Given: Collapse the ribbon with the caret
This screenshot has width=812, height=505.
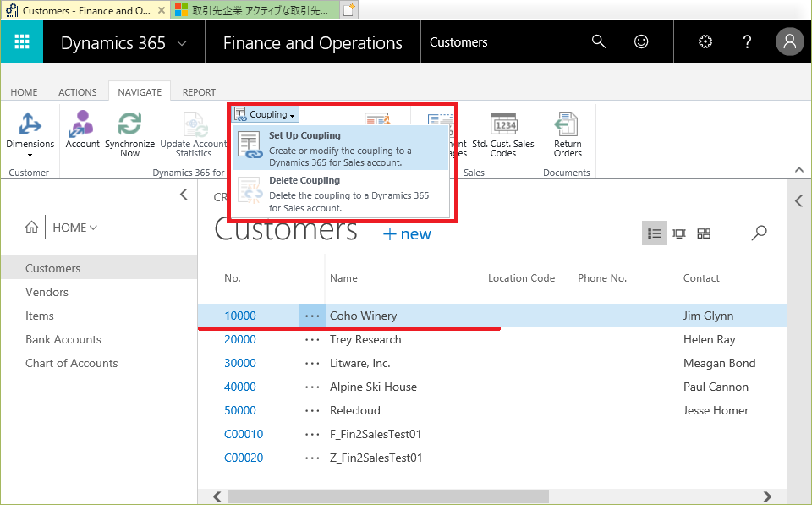Looking at the screenshot, I should point(799,170).
